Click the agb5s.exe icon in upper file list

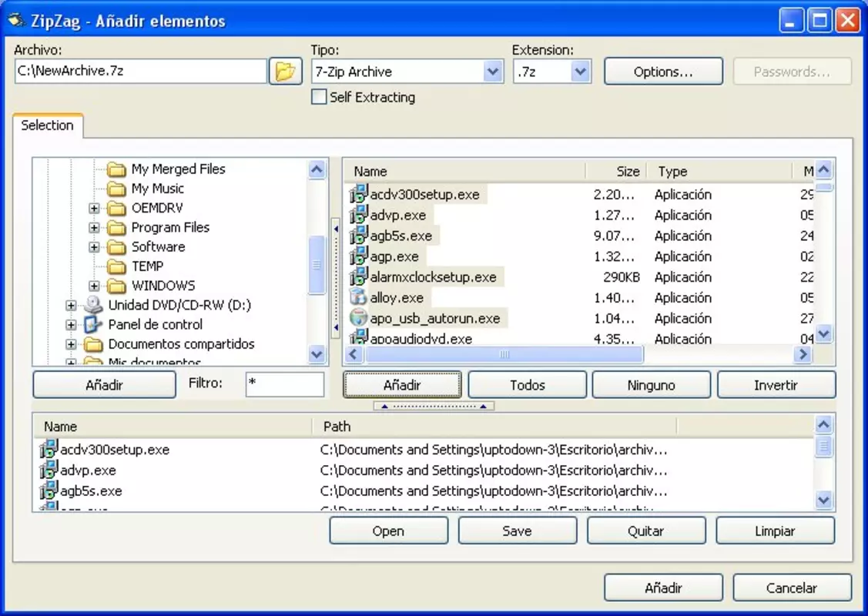(x=359, y=235)
